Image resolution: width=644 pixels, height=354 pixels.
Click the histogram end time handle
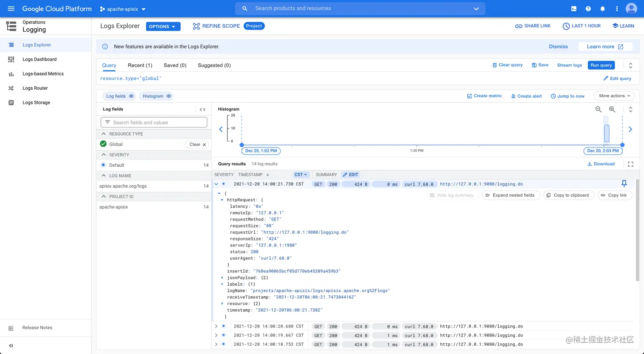click(622, 145)
